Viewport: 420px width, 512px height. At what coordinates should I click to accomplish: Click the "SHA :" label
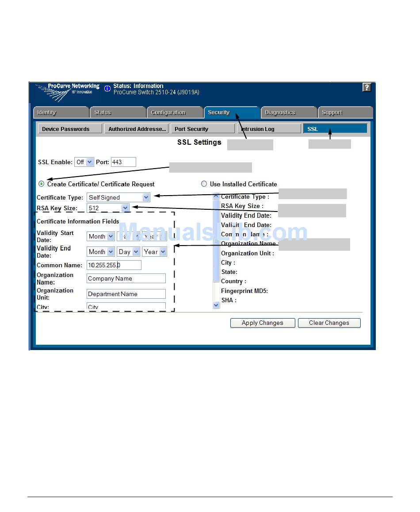[229, 300]
